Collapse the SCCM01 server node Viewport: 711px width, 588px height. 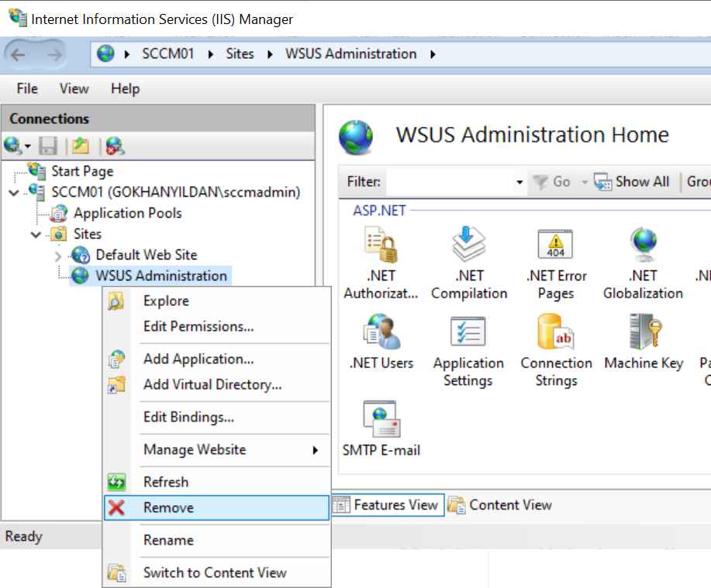[x=14, y=193]
